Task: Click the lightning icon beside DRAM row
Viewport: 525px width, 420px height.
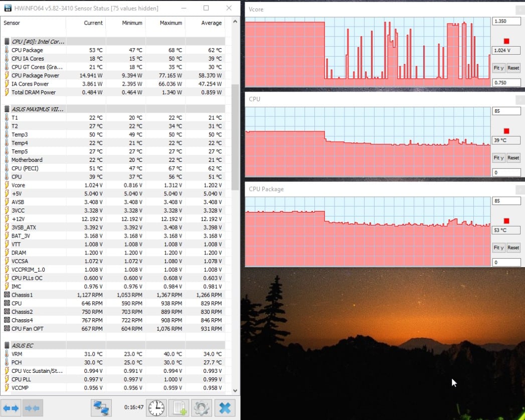Action: [7, 253]
